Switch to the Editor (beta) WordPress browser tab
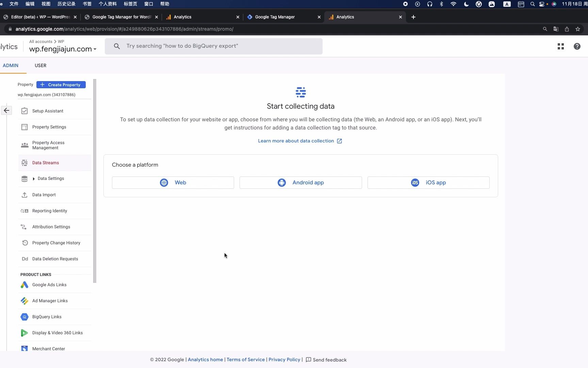Screen dimensions: 588x368 pyautogui.click(x=40, y=17)
